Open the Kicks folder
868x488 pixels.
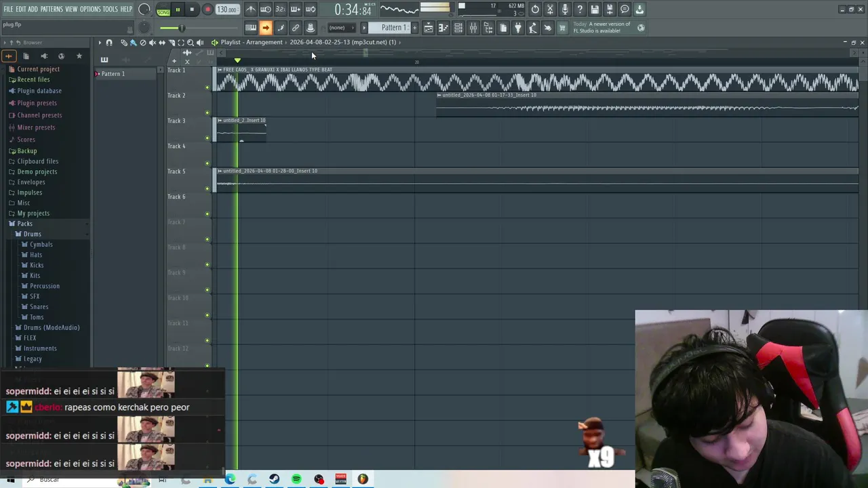point(37,265)
